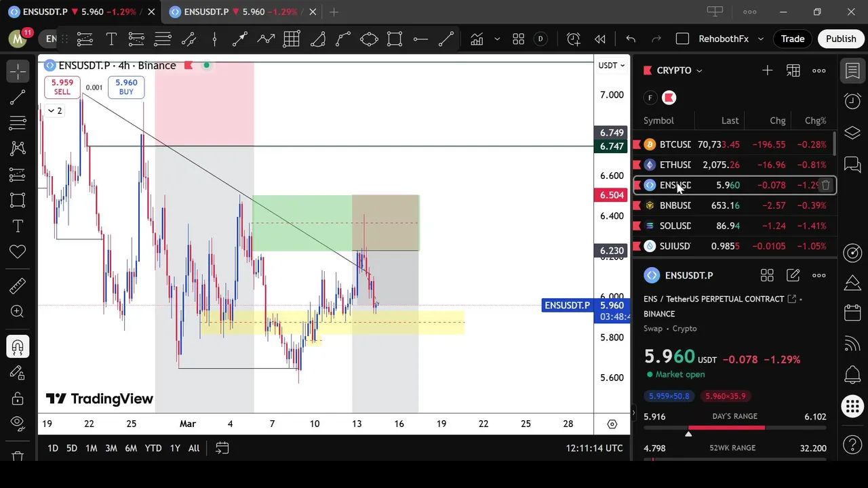868x488 pixels.
Task: Undo the last action
Action: [x=631, y=39]
